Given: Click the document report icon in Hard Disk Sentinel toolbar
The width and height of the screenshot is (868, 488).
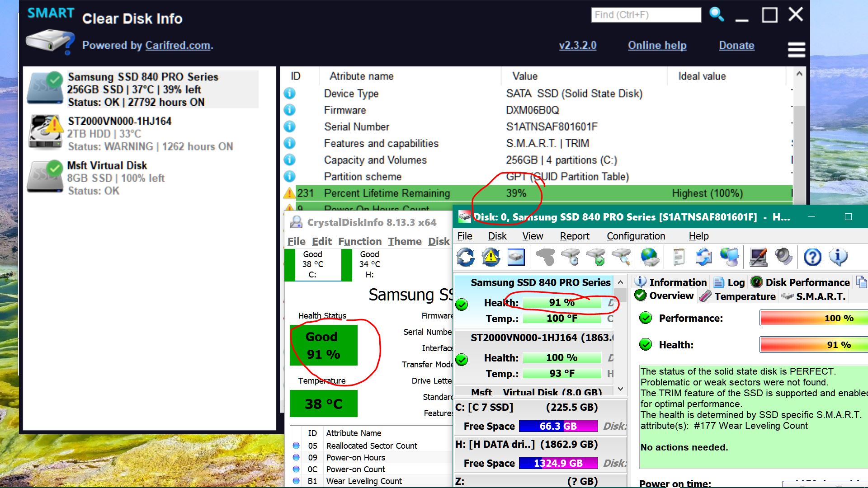Looking at the screenshot, I should [x=679, y=257].
